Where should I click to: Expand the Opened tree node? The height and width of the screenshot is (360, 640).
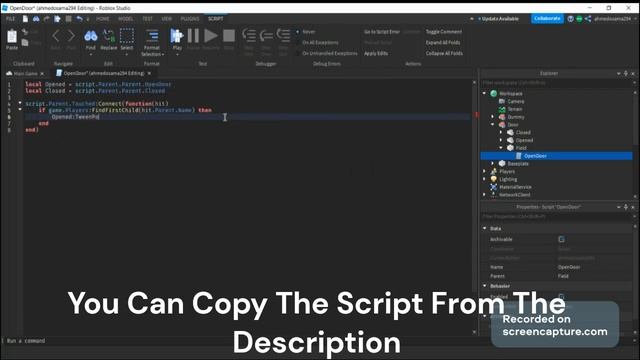(x=501, y=140)
